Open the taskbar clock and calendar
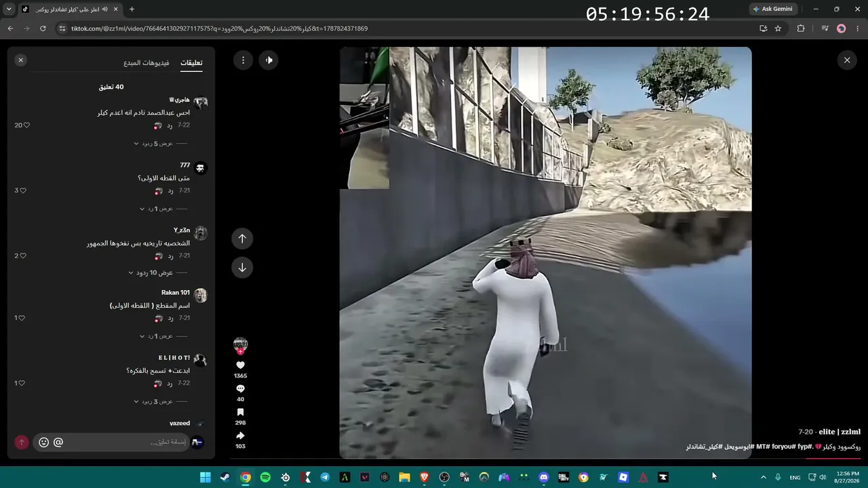 pos(848,477)
